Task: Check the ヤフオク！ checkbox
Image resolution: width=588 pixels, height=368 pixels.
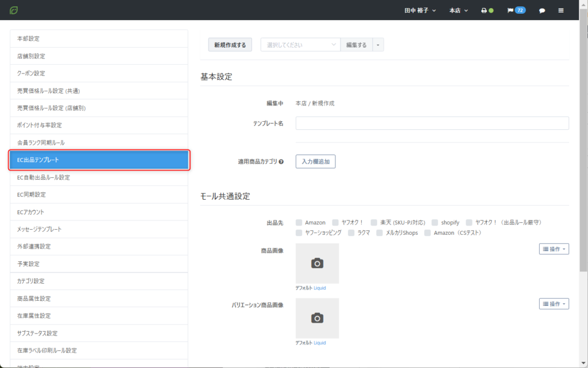Action: [x=335, y=223]
